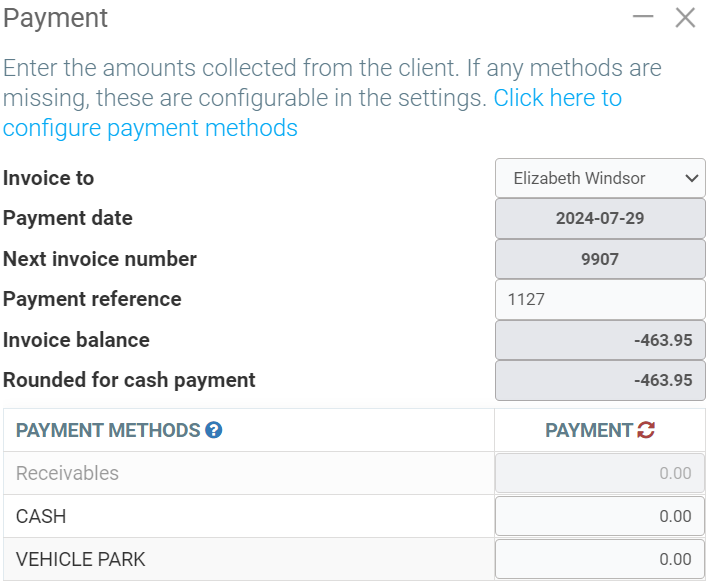Click the VEHICLE PARK payment amount field

(600, 559)
